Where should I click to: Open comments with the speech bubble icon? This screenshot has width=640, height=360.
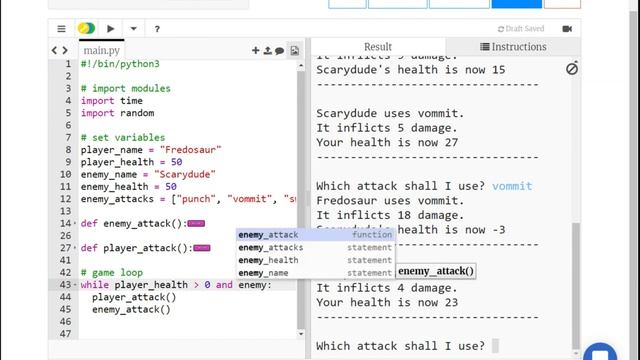click(280, 51)
